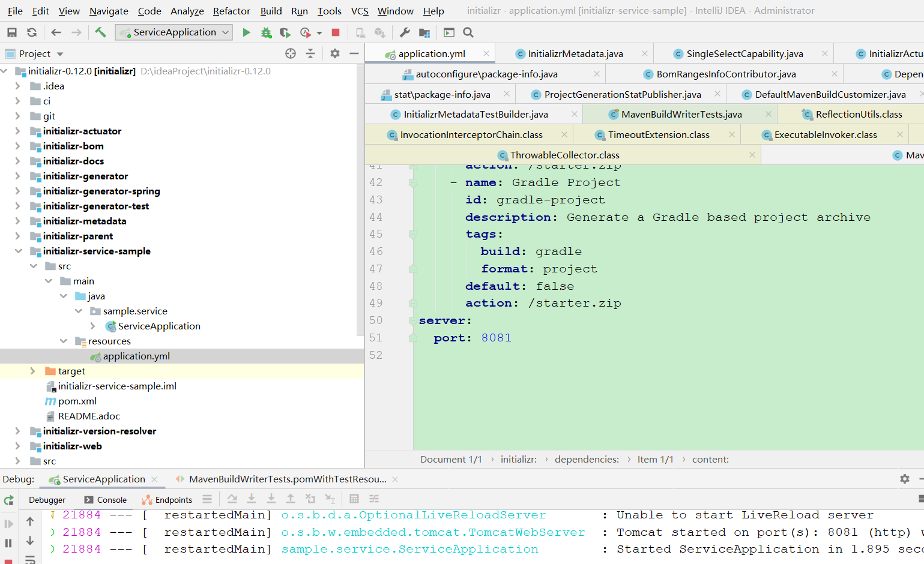Expand the initializr-web module
Image resolution: width=924 pixels, height=564 pixels.
[x=17, y=446]
